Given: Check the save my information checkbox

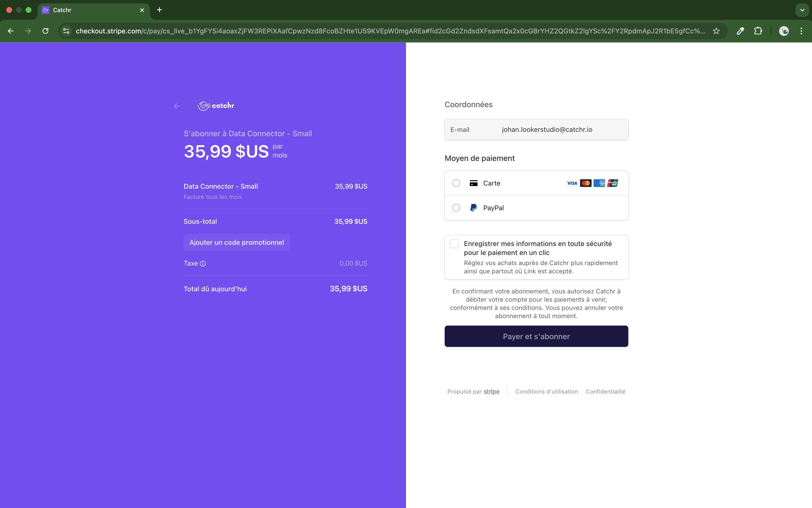Looking at the screenshot, I should click(x=454, y=244).
